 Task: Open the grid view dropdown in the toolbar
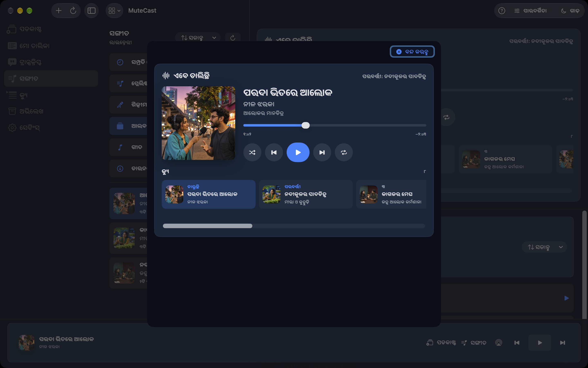(x=115, y=10)
